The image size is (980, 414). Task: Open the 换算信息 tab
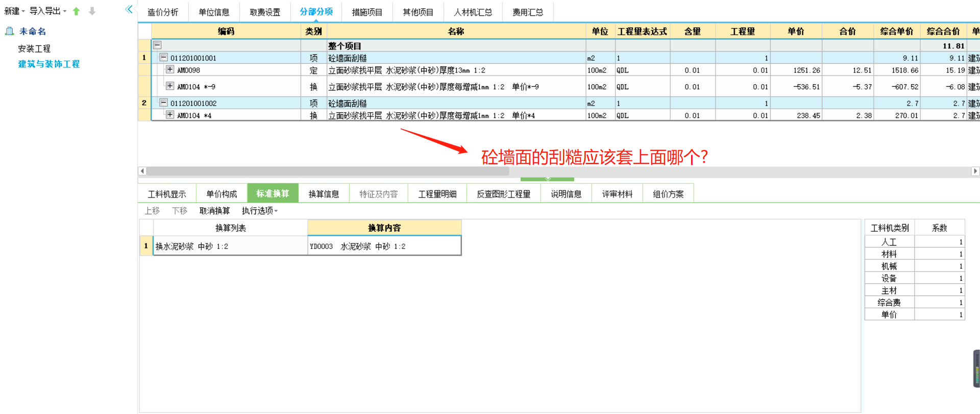tap(324, 194)
